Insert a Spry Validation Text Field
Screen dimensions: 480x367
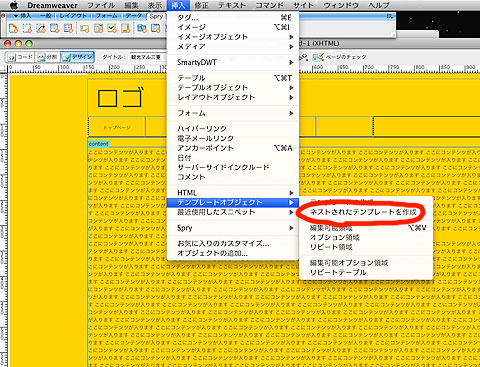85,29
